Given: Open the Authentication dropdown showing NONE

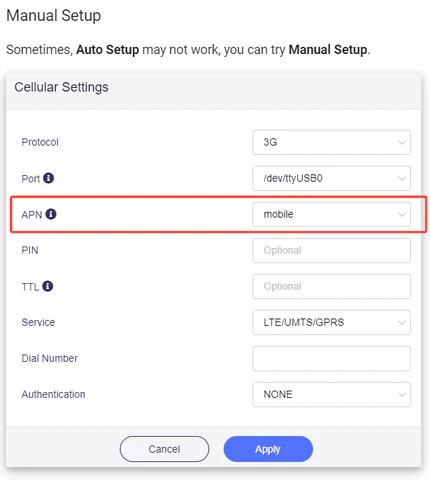Looking at the screenshot, I should [x=331, y=394].
